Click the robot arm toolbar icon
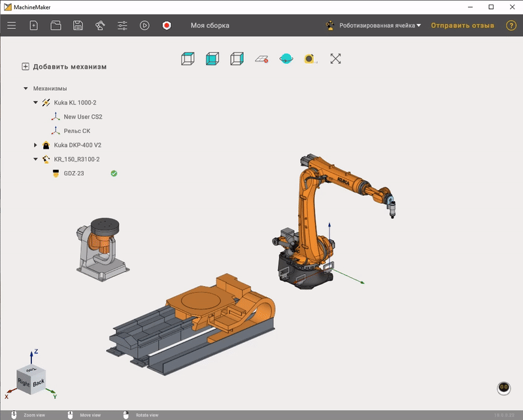Screen dimensions: 523x420 coord(100,25)
